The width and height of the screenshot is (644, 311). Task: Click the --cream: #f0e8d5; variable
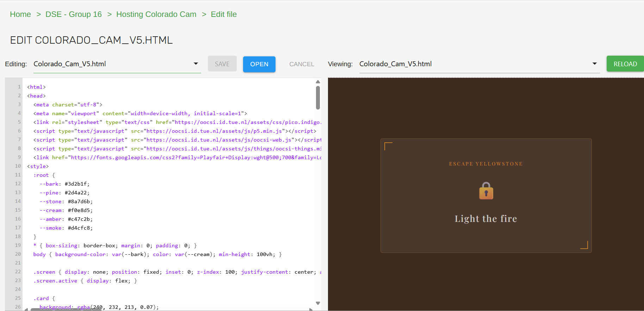pos(66,210)
